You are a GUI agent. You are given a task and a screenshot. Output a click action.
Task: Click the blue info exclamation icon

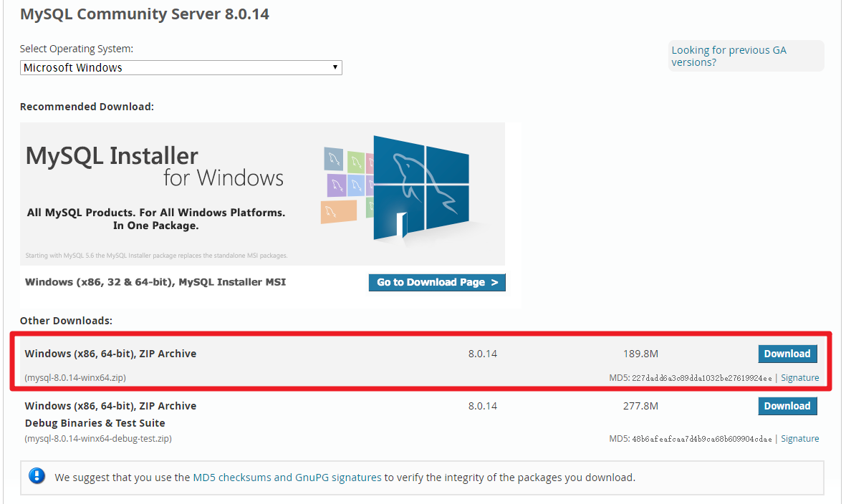[x=37, y=476]
